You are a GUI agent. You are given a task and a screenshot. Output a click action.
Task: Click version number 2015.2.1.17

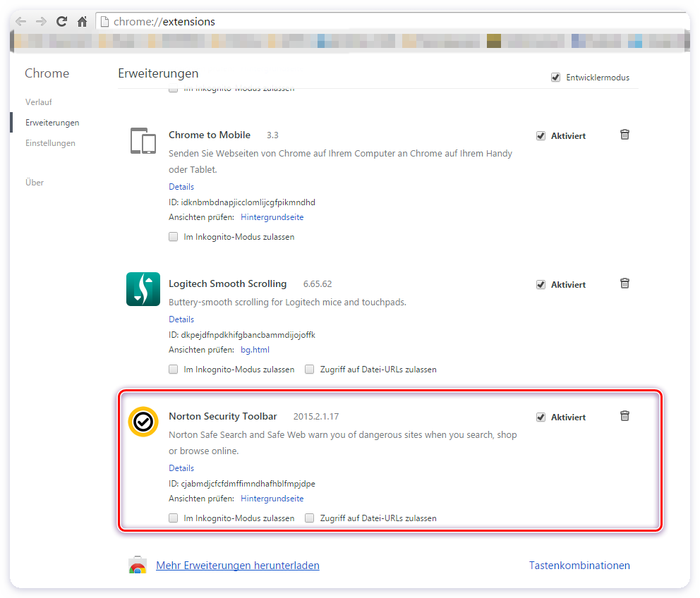coord(316,416)
